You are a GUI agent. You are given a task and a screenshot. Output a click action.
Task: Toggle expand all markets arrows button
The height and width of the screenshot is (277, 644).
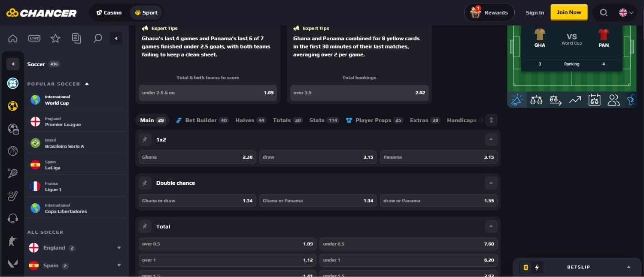[x=491, y=120]
